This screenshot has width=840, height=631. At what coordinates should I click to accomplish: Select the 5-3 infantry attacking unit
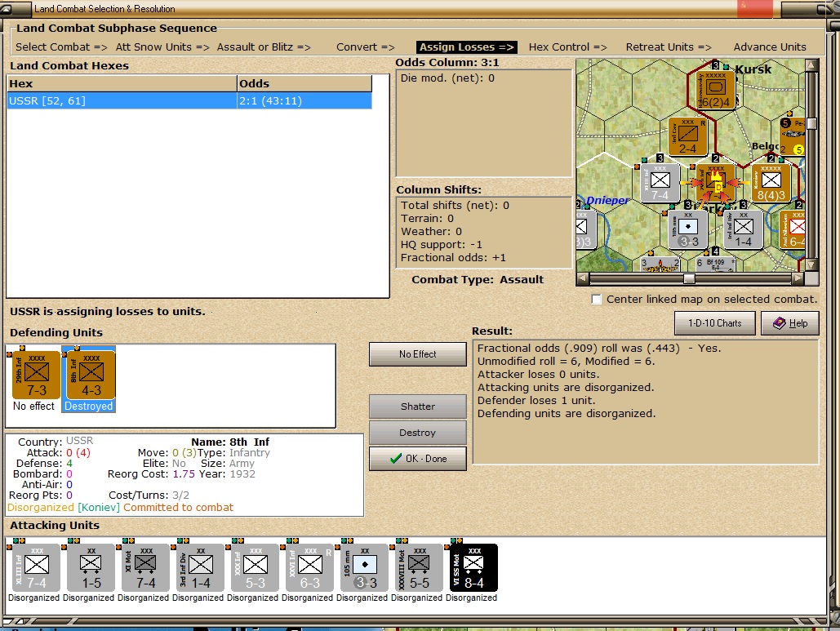(255, 568)
